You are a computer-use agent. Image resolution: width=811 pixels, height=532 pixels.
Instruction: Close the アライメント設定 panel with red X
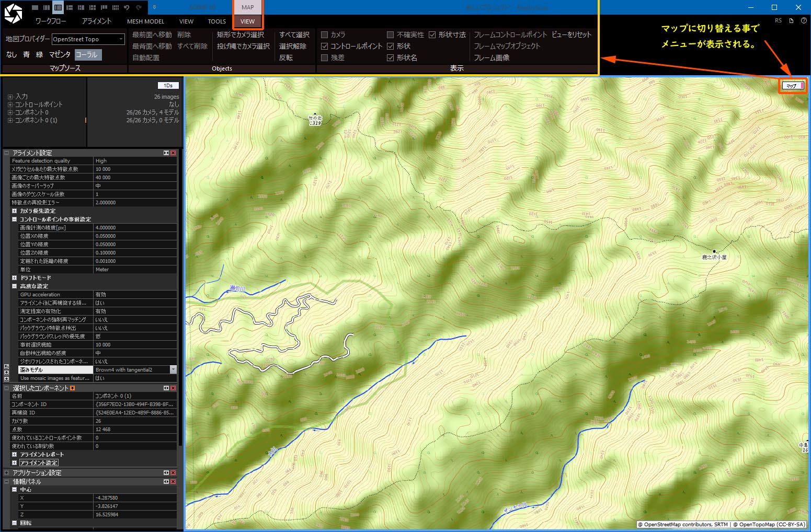(x=173, y=153)
